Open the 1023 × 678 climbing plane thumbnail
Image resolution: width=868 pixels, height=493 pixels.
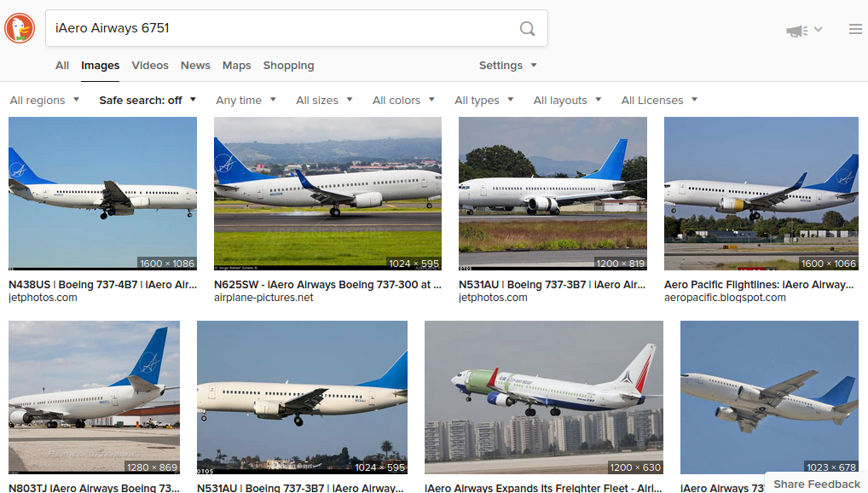pos(769,397)
